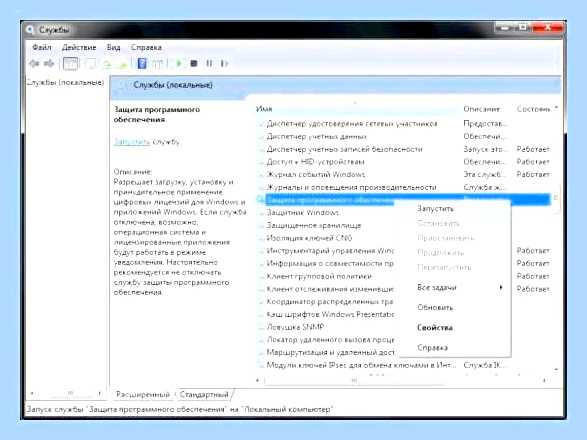Click the services list scroll-up arrow
Viewport: 587px width, 440px height.
556,108
